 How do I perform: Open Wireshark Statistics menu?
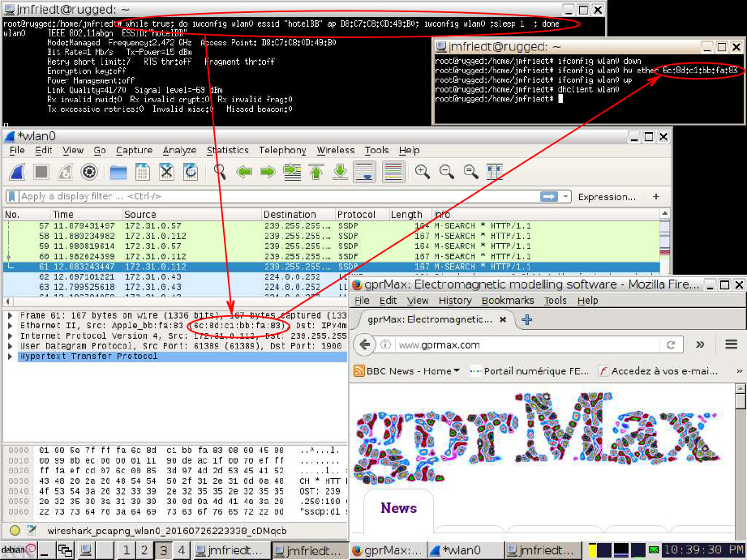228,151
